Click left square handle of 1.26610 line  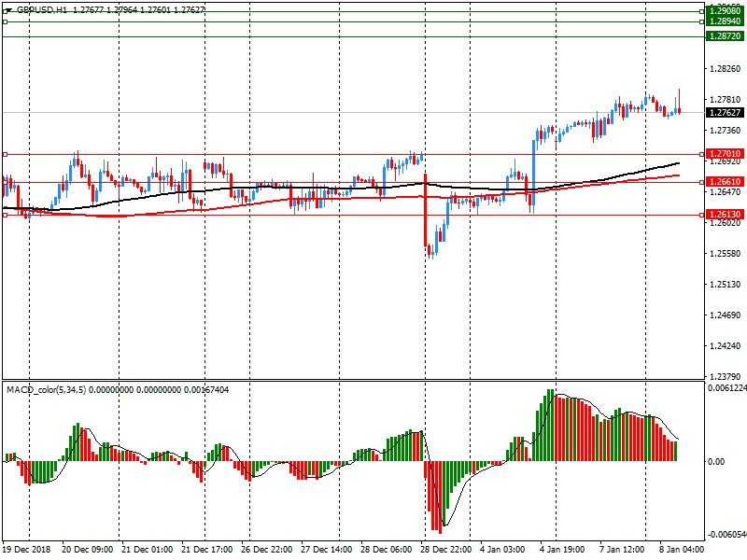click(5, 182)
